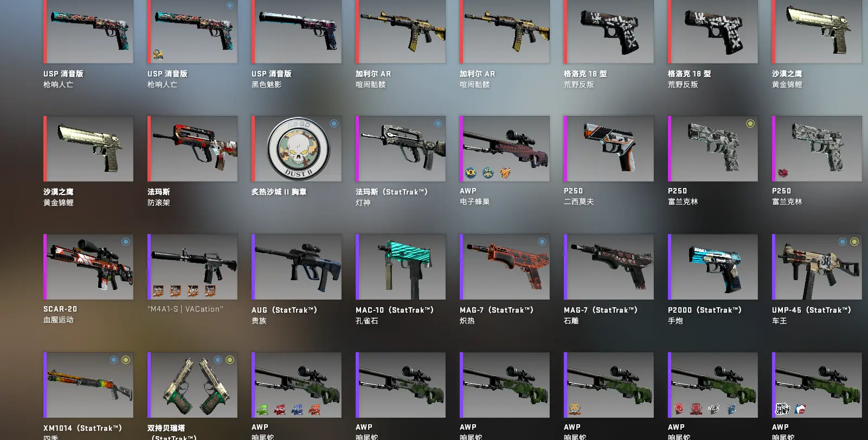
Task: Choose the P2000 手炮 StatTrak pistol
Action: coord(713,267)
